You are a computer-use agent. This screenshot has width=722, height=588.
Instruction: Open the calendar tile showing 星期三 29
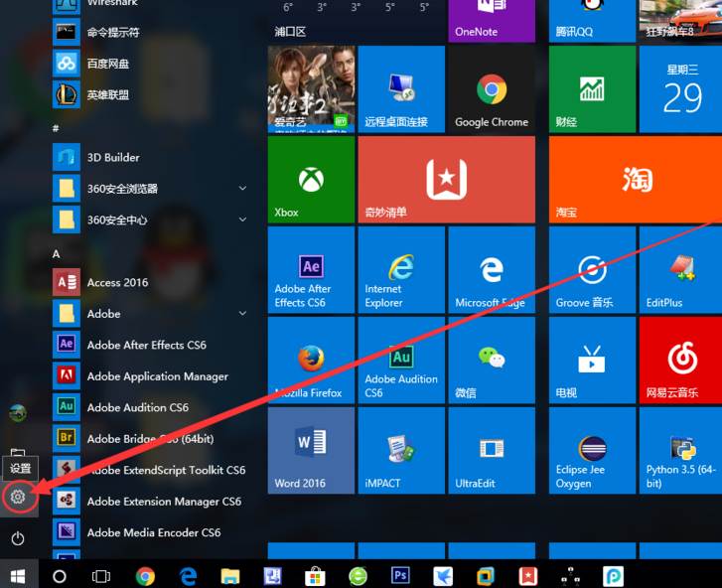pos(680,88)
